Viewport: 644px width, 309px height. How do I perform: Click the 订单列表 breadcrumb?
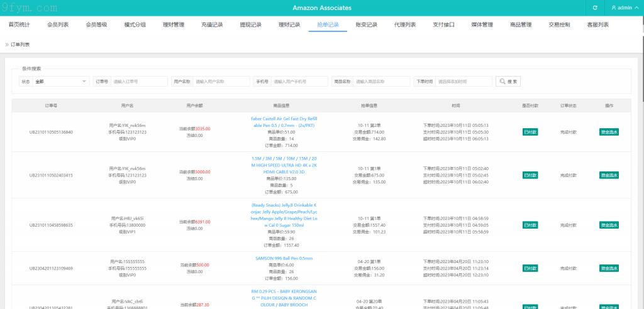coord(20,45)
